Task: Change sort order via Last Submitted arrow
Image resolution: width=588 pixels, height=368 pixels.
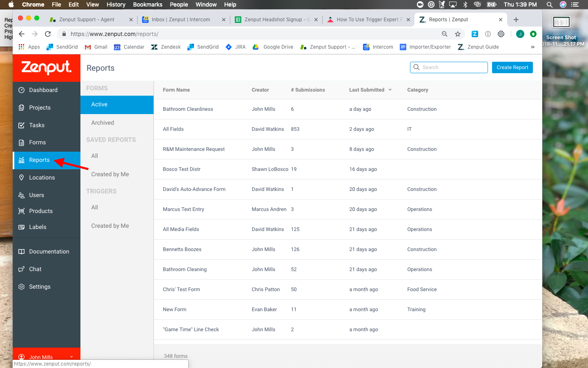Action: pyautogui.click(x=391, y=90)
